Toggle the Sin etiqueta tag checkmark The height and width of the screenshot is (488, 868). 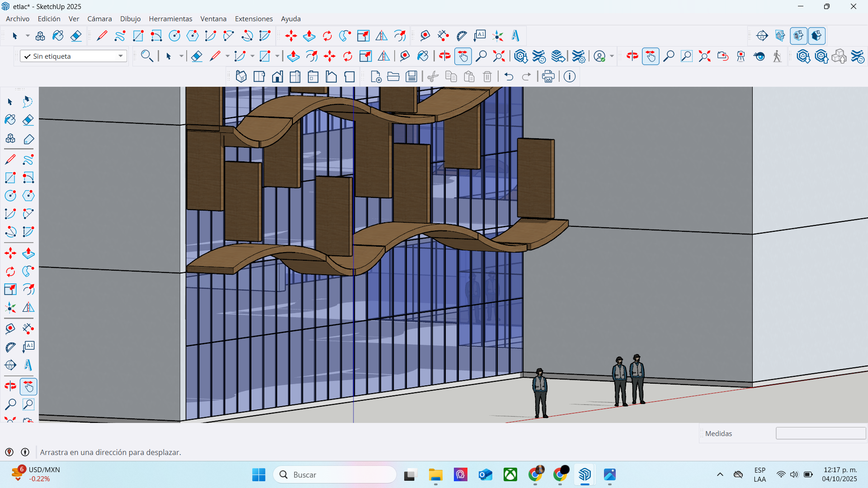28,56
